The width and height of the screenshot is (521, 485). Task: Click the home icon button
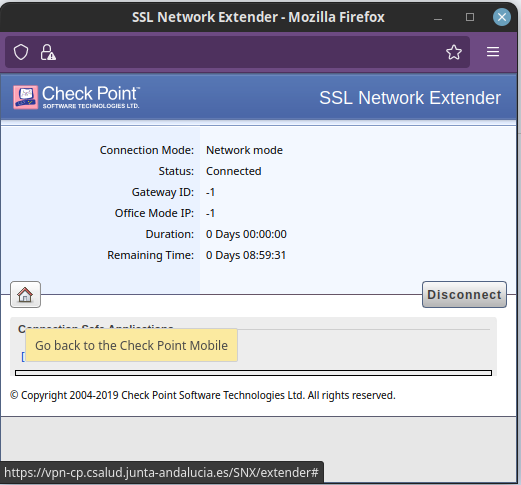click(x=25, y=295)
